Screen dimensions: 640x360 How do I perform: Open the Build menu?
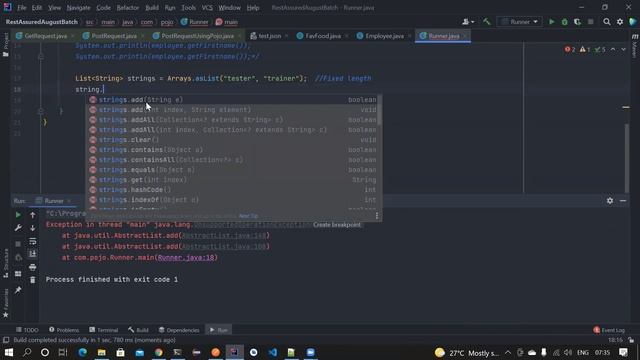click(x=152, y=8)
